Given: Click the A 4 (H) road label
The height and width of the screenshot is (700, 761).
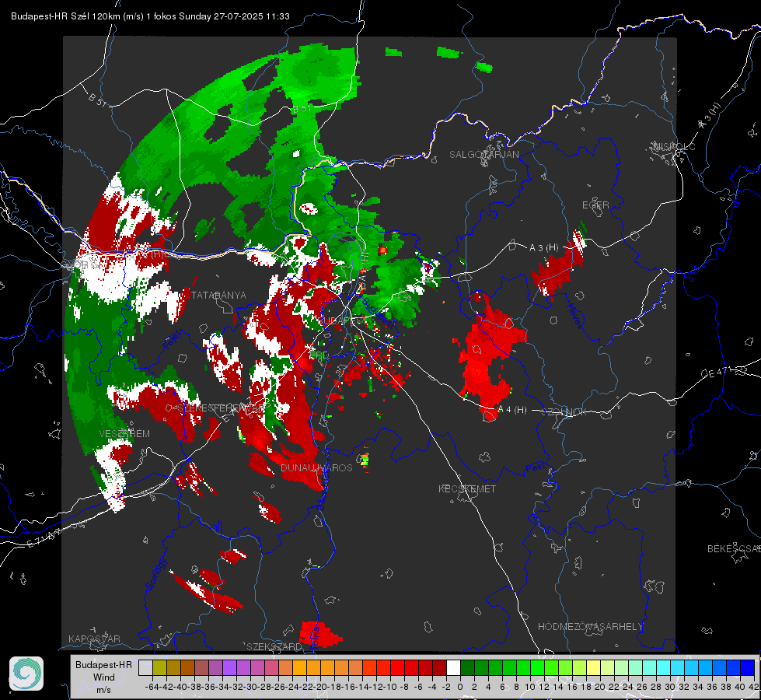Looking at the screenshot, I should [512, 410].
